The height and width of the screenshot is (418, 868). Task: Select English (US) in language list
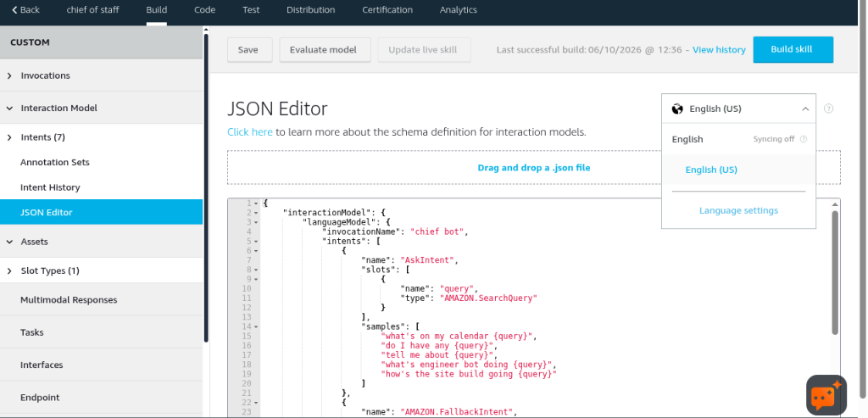click(x=738, y=170)
